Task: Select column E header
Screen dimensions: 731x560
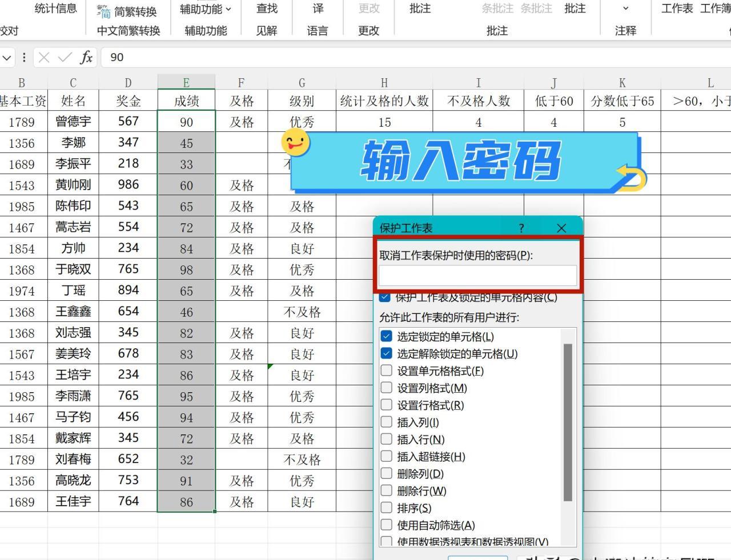Action: 186,83
